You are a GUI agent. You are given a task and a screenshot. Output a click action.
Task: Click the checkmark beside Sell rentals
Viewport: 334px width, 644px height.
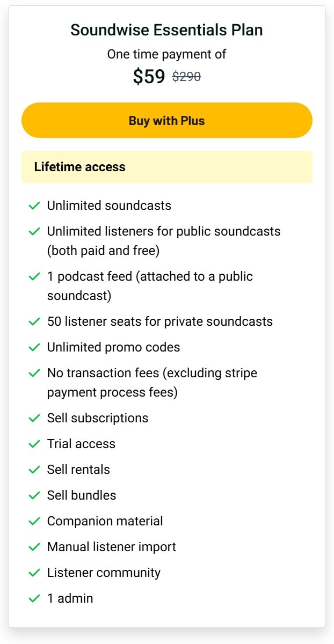pos(34,470)
